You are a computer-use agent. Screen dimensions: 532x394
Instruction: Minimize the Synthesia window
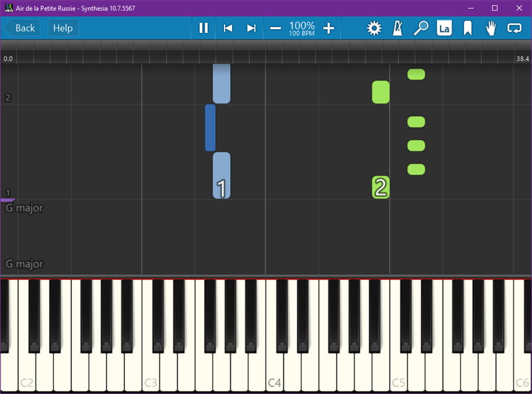[x=471, y=8]
